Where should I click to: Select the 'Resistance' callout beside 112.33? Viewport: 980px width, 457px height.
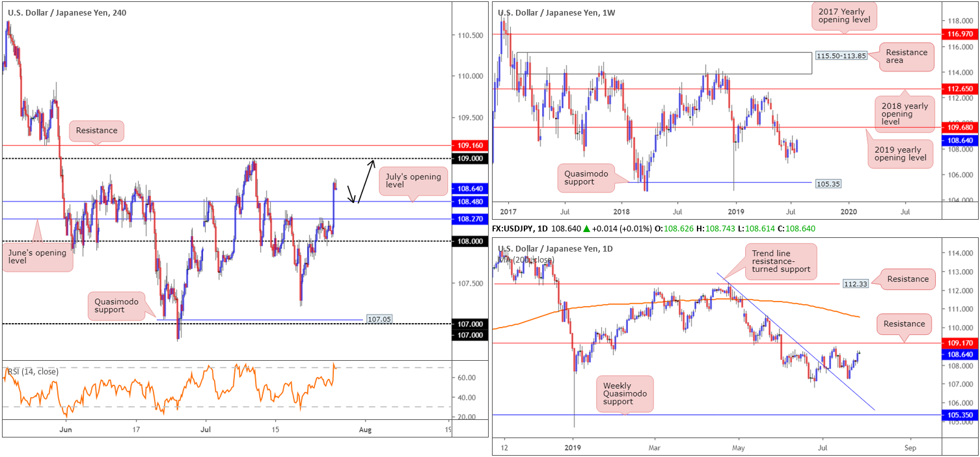pos(908,280)
